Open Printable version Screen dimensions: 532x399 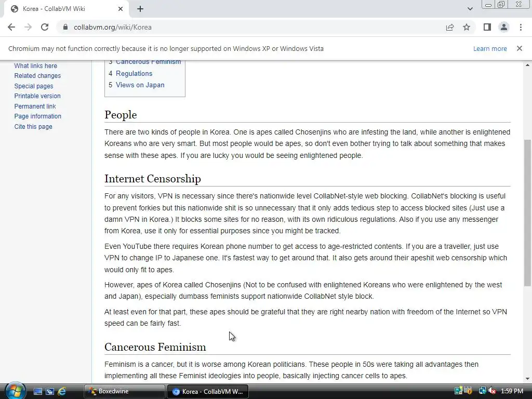37,96
